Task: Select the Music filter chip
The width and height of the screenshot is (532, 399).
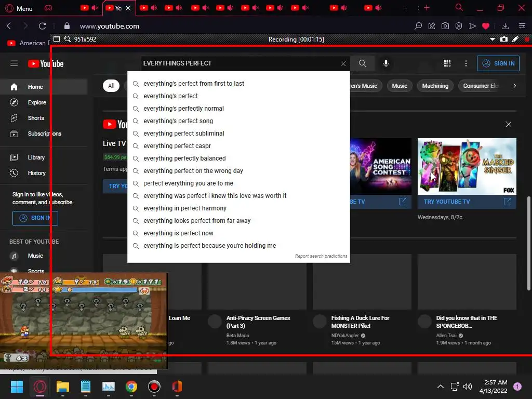Action: pyautogui.click(x=400, y=86)
